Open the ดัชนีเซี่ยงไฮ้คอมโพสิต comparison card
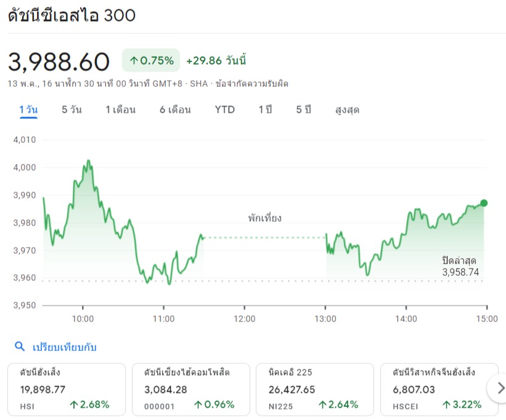Viewport: 506px width, 420px height. (190, 389)
